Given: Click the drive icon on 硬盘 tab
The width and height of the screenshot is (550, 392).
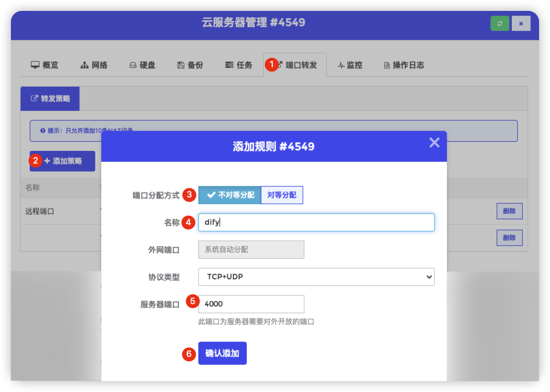Looking at the screenshot, I should tap(133, 65).
